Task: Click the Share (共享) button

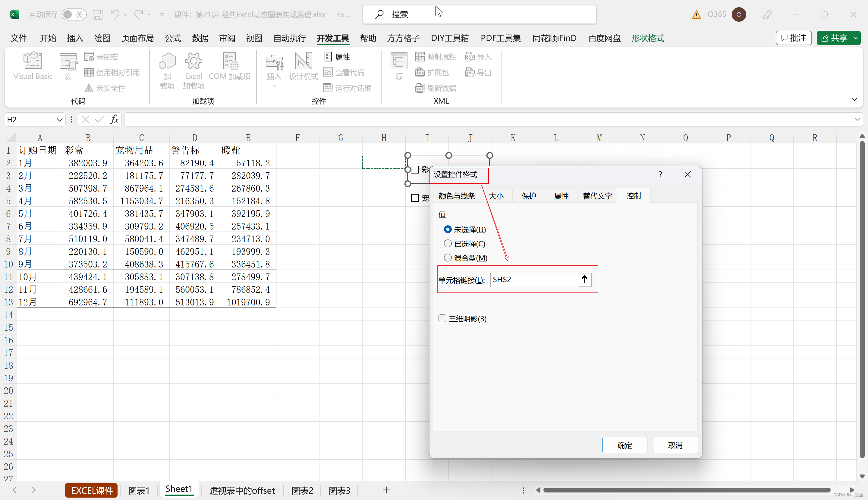Action: 834,38
